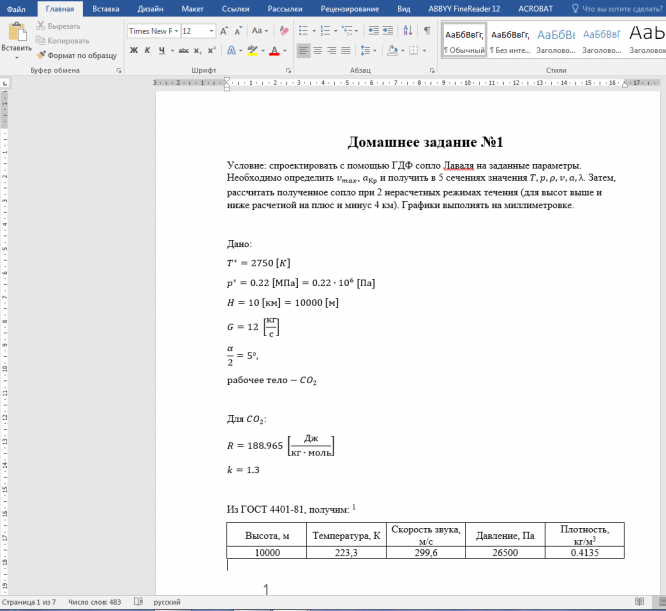The width and height of the screenshot is (666, 611).
Task: Toggle italic formatting (К)
Action: (x=147, y=51)
